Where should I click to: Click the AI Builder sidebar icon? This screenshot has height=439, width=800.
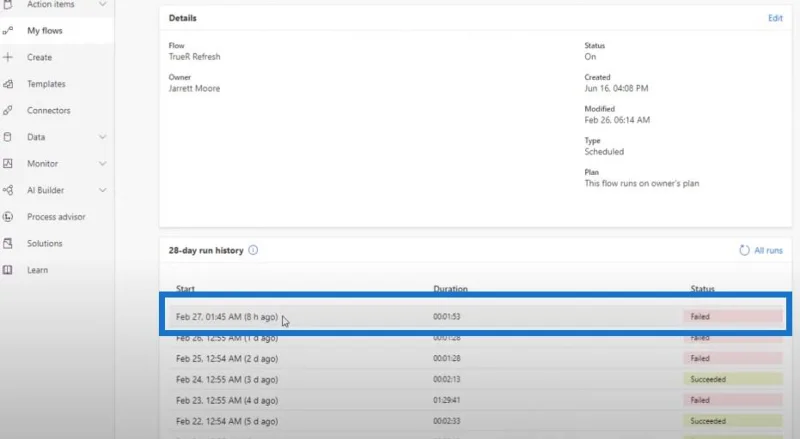click(x=8, y=190)
